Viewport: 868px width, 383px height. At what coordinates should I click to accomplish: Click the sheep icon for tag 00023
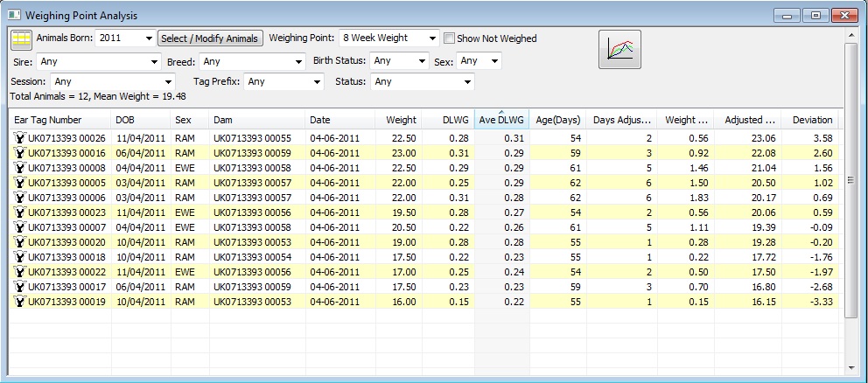click(19, 212)
